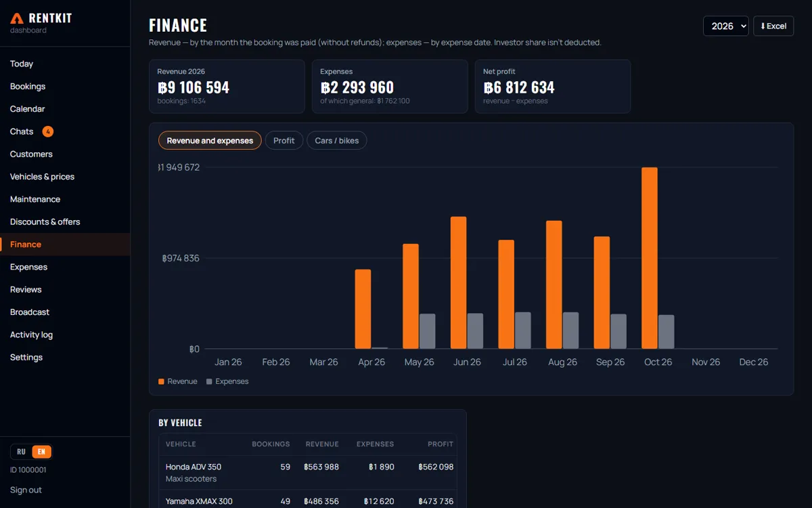Viewport: 812px width, 508px height.
Task: Click the Expenses legend label
Action: (x=232, y=381)
